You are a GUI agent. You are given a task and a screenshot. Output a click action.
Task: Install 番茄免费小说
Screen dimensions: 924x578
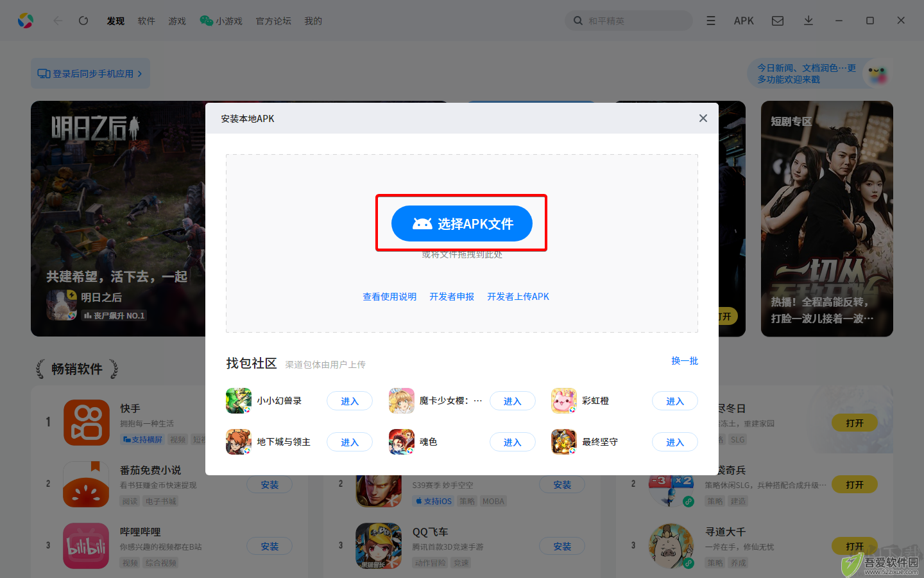click(269, 485)
